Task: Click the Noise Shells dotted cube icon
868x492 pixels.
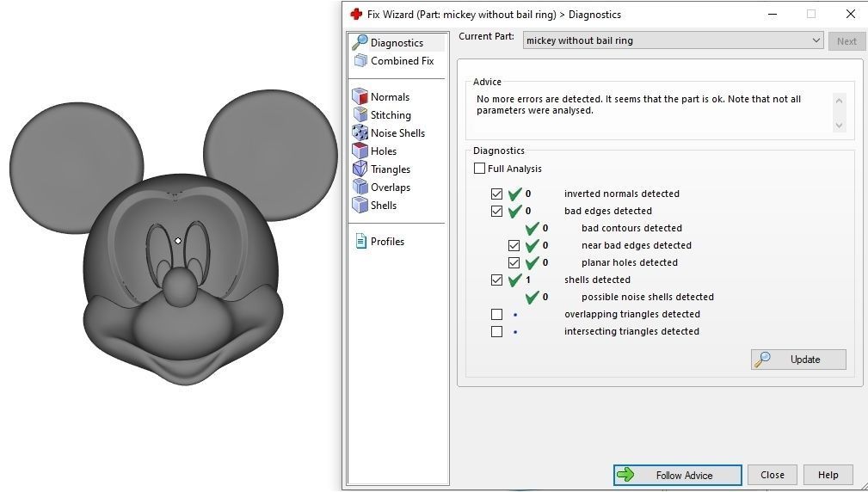Action: click(360, 132)
